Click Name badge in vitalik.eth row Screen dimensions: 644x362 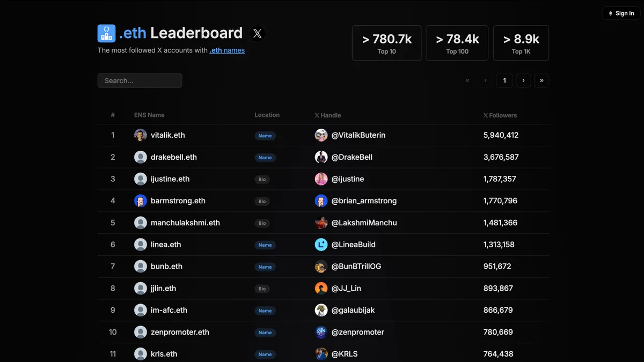tap(265, 136)
